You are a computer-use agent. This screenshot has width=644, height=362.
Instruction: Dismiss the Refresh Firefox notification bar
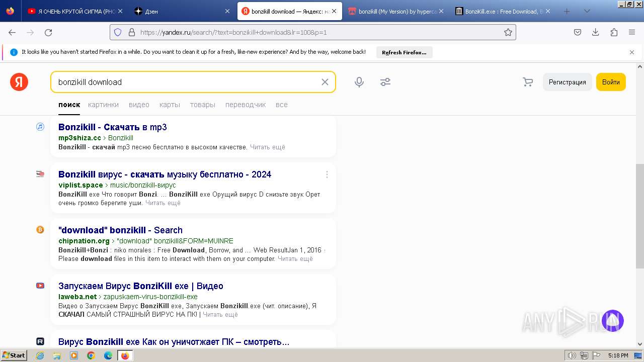632,52
